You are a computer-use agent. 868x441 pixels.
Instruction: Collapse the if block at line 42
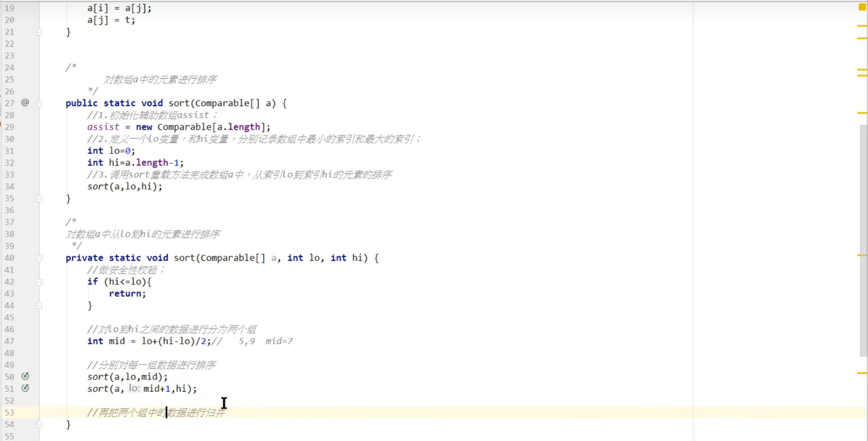click(x=39, y=282)
